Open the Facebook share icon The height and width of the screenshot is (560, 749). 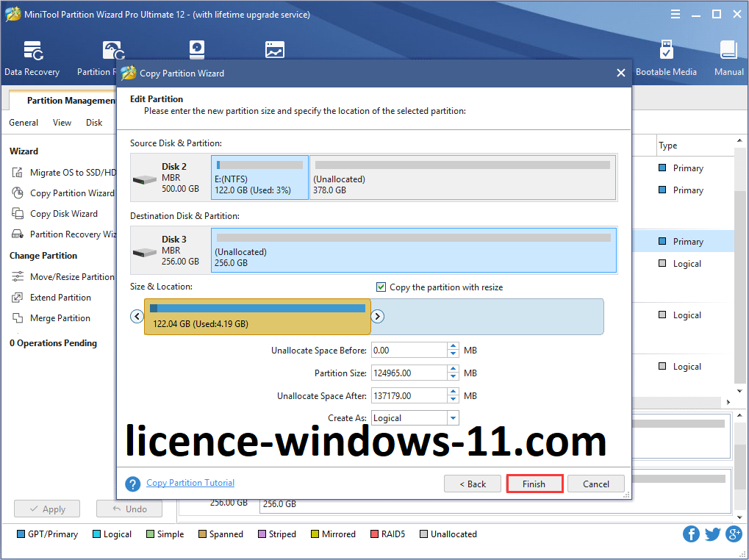pyautogui.click(x=691, y=534)
